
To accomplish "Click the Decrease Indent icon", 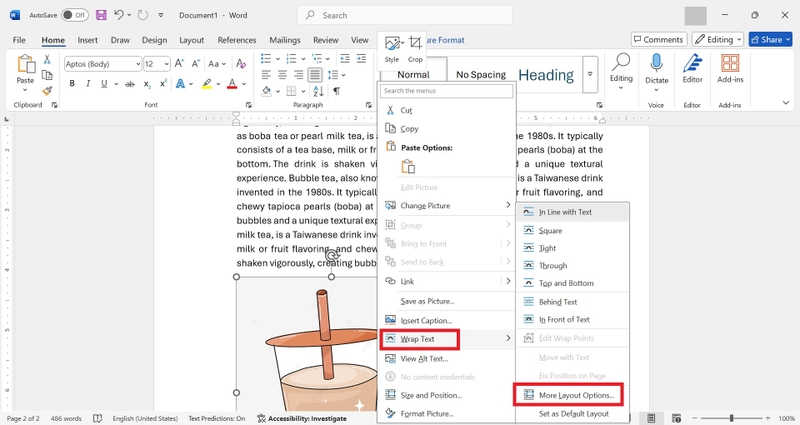I will coord(345,59).
